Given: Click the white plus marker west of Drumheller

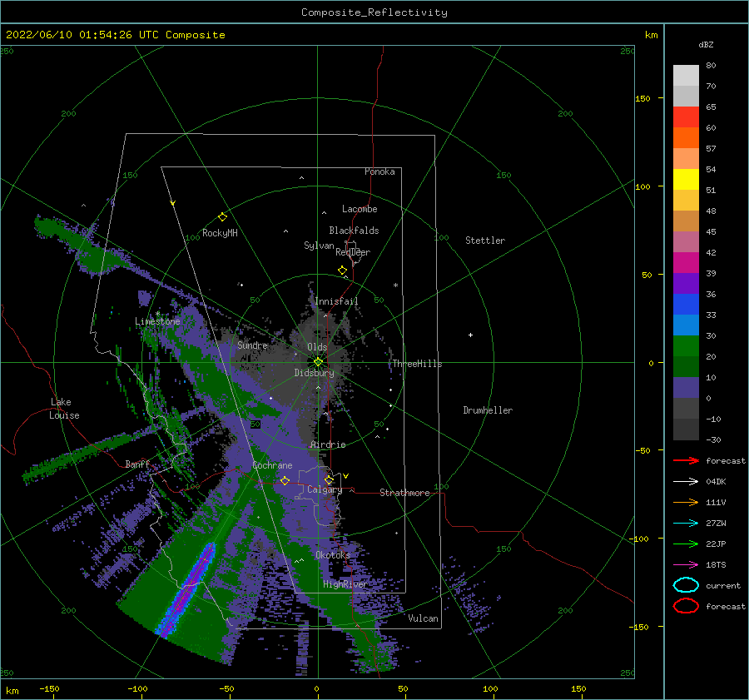Looking at the screenshot, I should click(x=470, y=335).
